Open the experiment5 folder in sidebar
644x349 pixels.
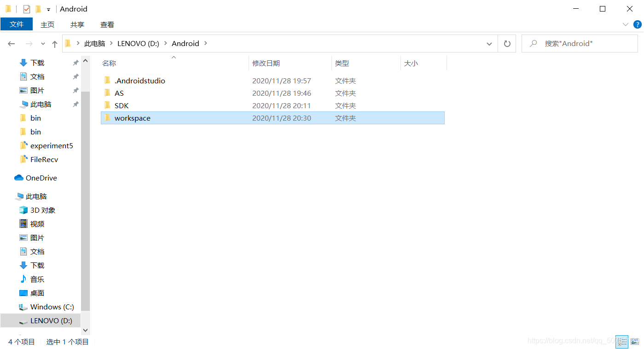click(x=52, y=145)
